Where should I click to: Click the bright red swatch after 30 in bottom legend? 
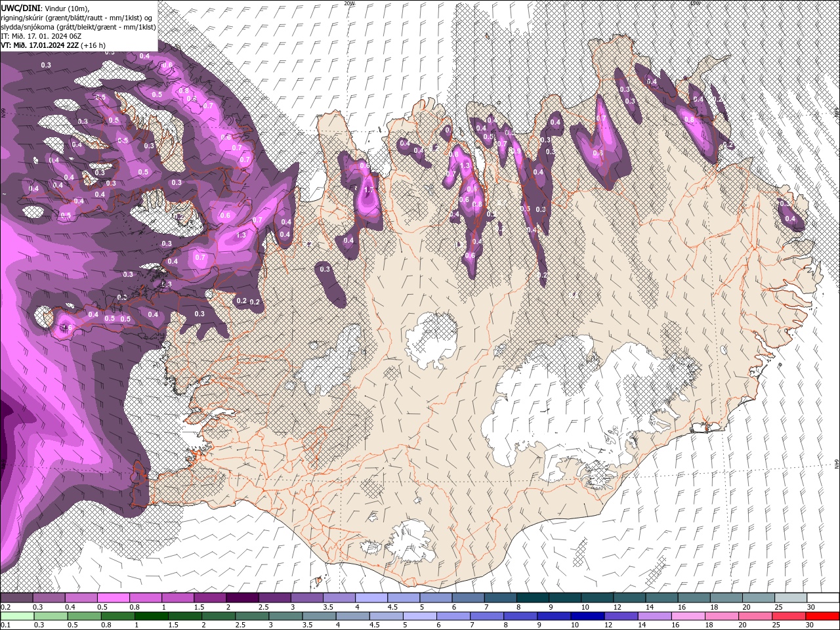(822, 616)
